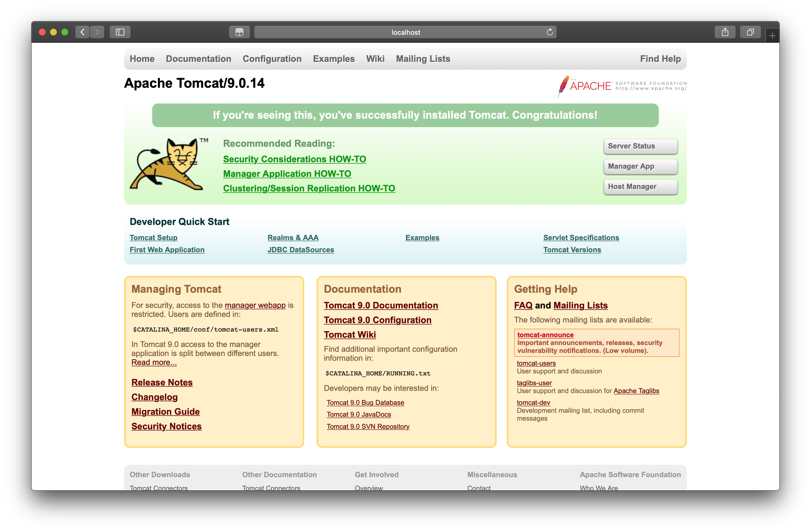811x532 pixels.
Task: Open Security Considerations HOW-TO link
Action: 294,159
